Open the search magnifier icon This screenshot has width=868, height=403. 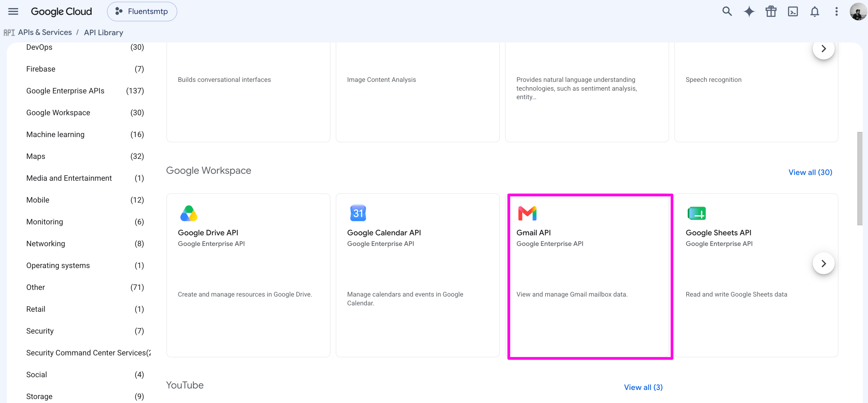727,12
